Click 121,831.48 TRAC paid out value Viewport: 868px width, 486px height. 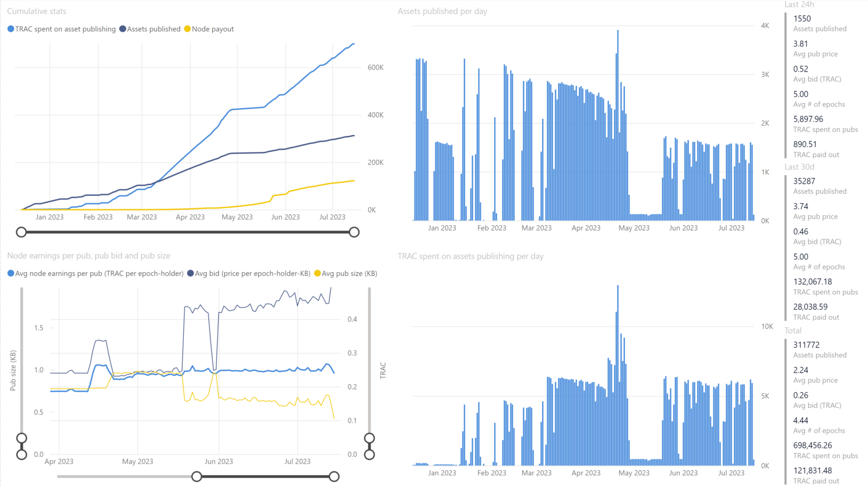[x=812, y=471]
